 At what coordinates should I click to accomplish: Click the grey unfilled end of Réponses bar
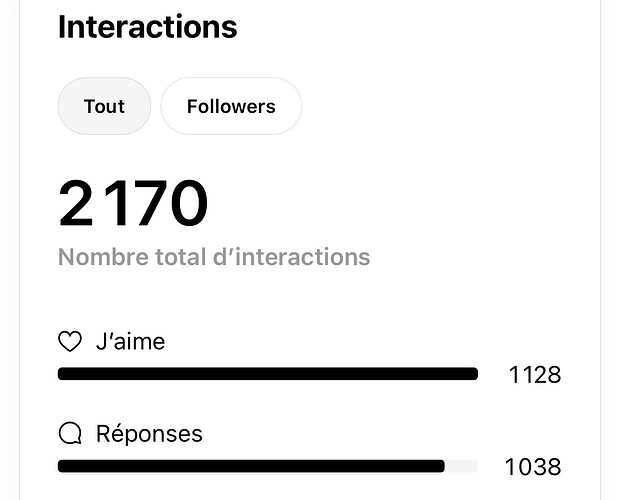pyautogui.click(x=461, y=466)
